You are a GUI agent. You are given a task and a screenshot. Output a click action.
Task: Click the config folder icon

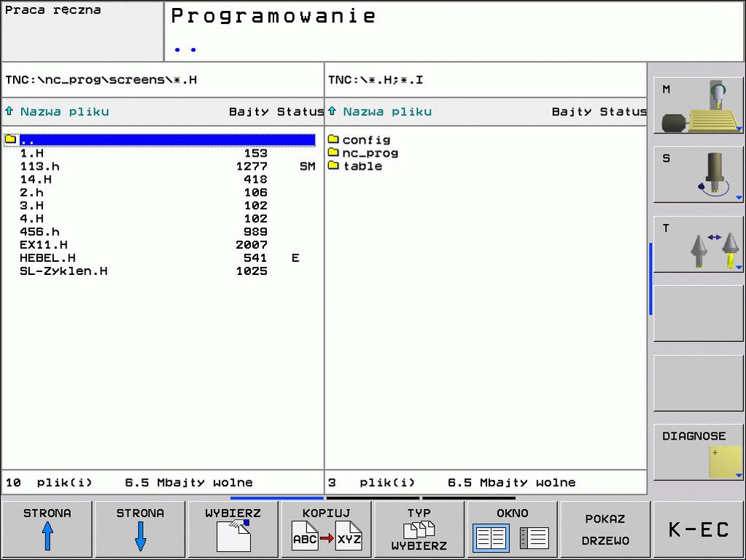pos(333,139)
